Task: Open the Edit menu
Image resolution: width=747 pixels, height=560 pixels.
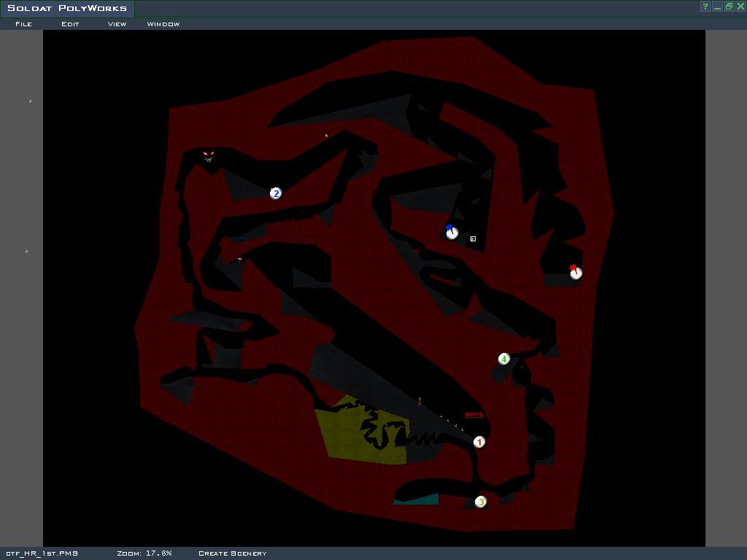Action: pos(70,24)
